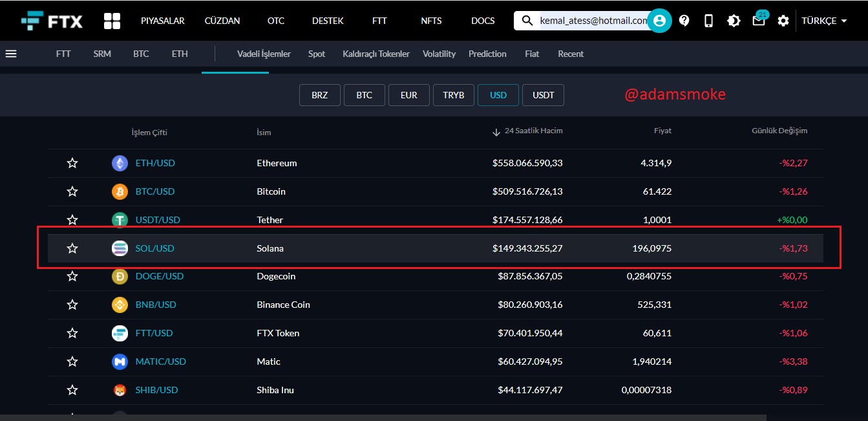
Task: Select the ETH quick market tab
Action: [x=180, y=54]
